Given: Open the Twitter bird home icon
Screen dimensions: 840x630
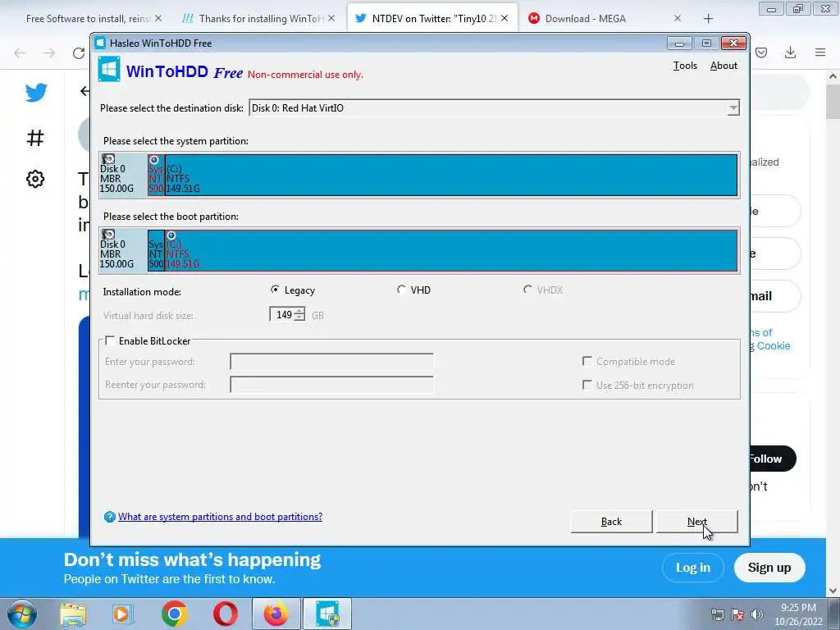Looking at the screenshot, I should (x=36, y=93).
